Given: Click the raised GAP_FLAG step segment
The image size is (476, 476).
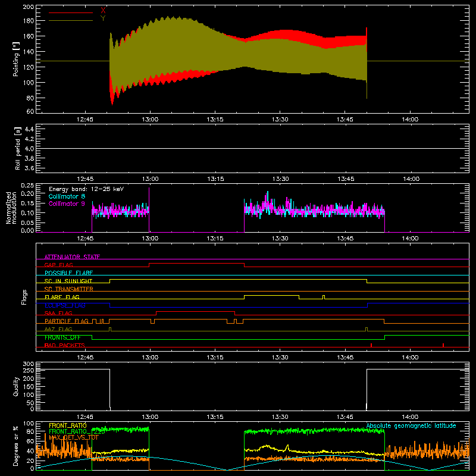Looking at the screenshot, I should pyautogui.click(x=197, y=263).
